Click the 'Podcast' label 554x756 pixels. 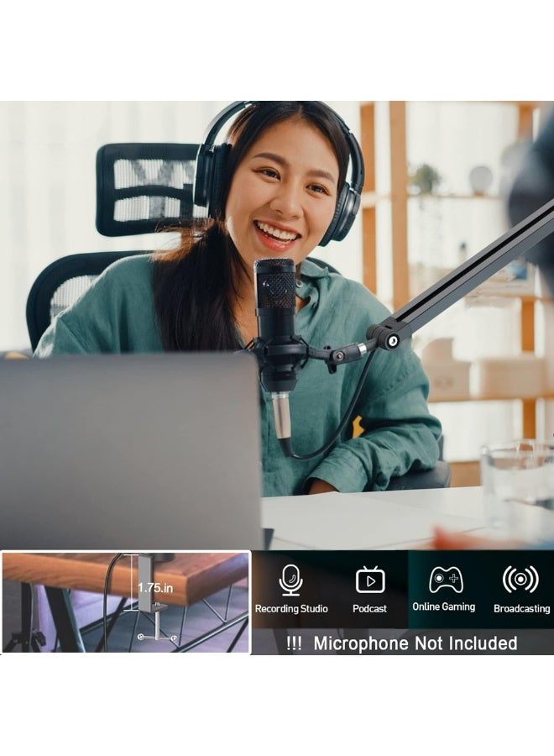pos(369,608)
